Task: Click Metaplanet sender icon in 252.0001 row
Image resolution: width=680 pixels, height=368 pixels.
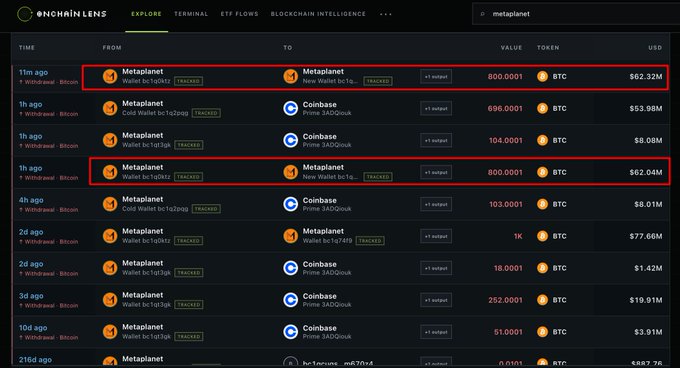Action: [x=110, y=300]
